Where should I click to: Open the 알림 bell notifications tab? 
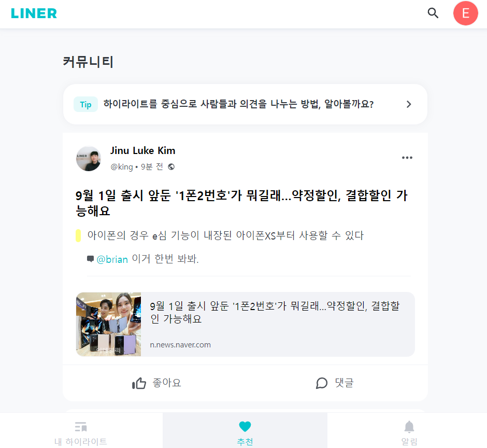pyautogui.click(x=409, y=433)
